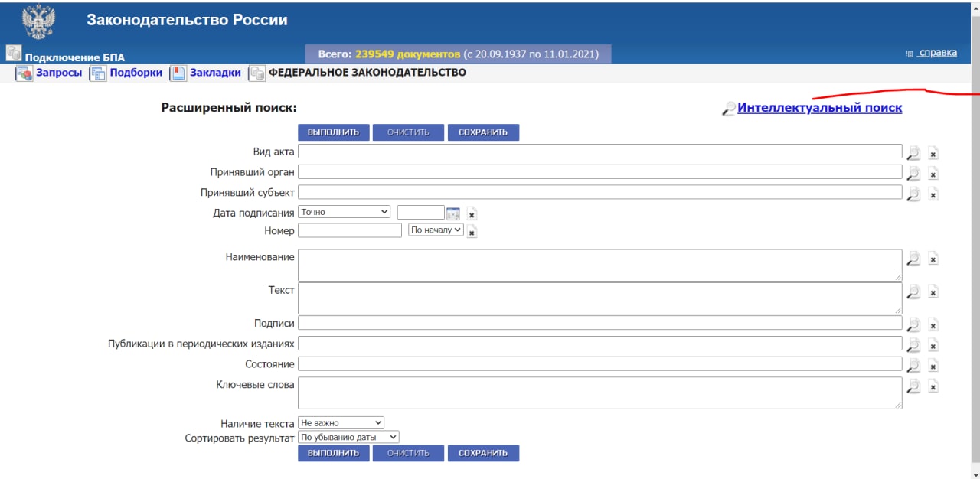Open dictionary lookup for Принявший субъект field

[913, 194]
